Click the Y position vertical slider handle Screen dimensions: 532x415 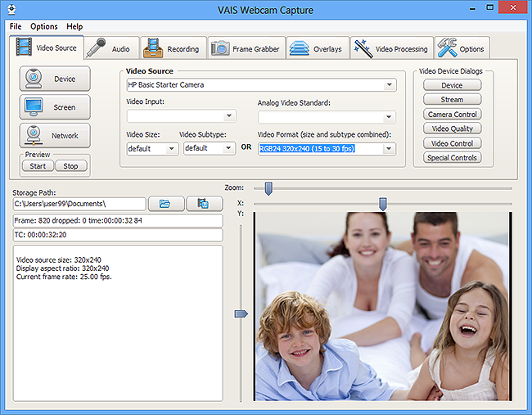(241, 314)
